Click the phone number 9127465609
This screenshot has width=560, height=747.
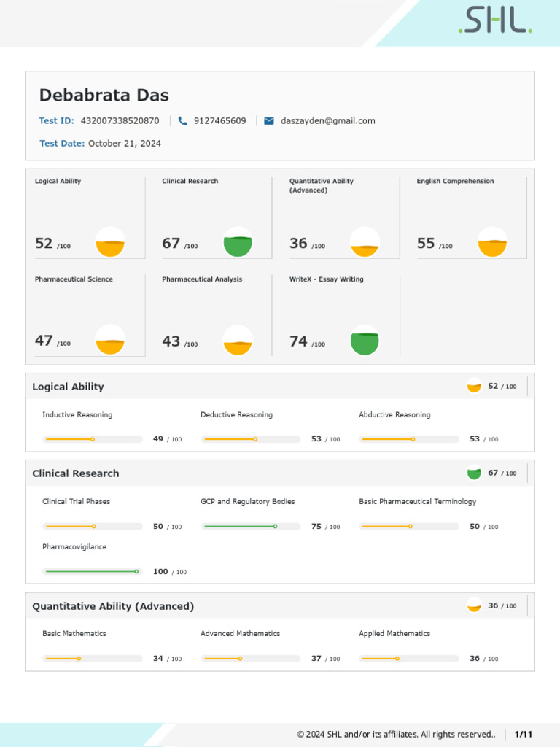pos(219,121)
